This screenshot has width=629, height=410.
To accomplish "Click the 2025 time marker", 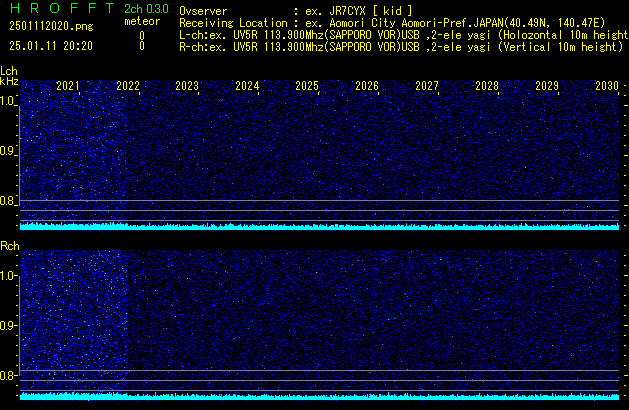I will [307, 86].
